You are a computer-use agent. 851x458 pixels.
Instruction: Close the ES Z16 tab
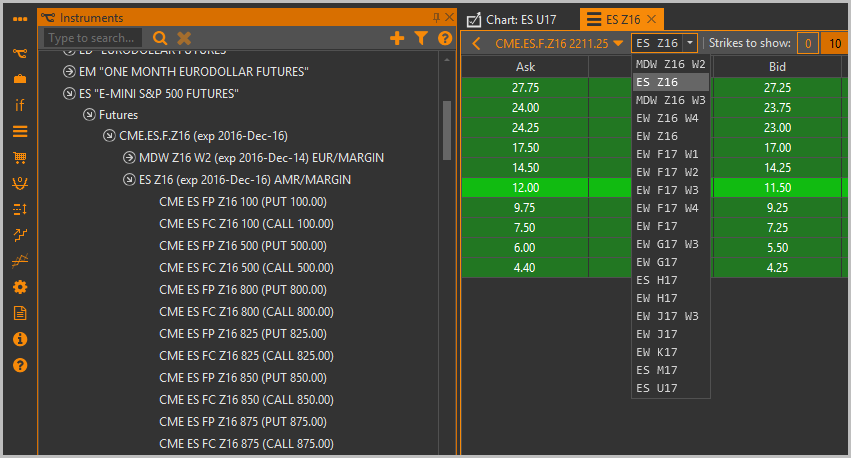(x=652, y=20)
